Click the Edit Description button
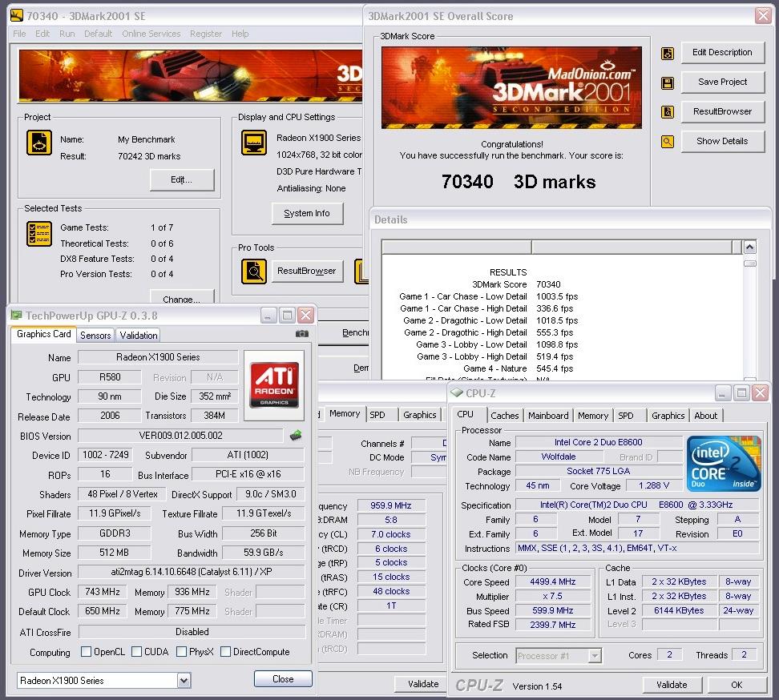Screen dimensions: 779x700 722,53
